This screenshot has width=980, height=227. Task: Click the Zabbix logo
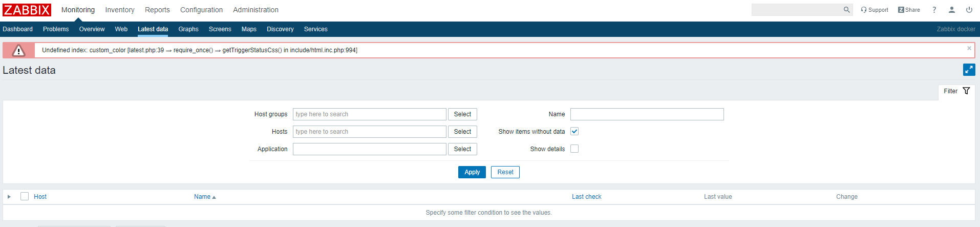(x=27, y=10)
